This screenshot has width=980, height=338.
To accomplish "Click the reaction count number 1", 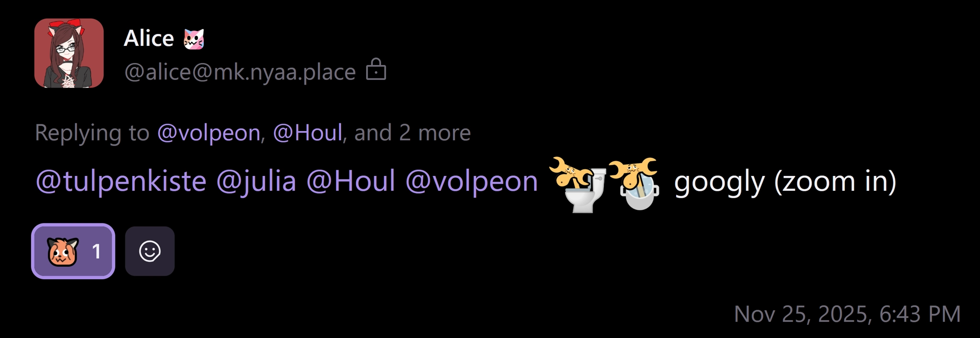I will [97, 251].
